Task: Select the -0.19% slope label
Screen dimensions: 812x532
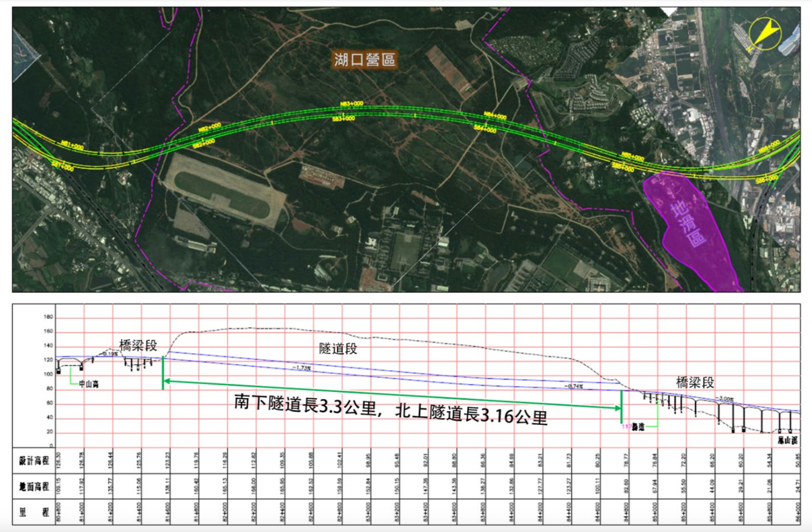Action: click(109, 354)
